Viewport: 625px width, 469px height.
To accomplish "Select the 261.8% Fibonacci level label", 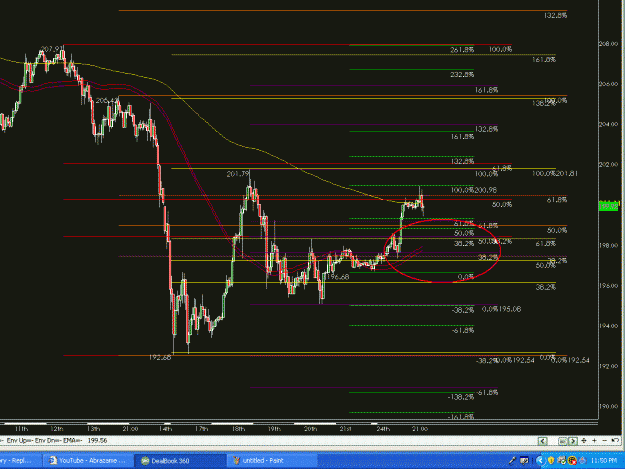I will pos(462,50).
